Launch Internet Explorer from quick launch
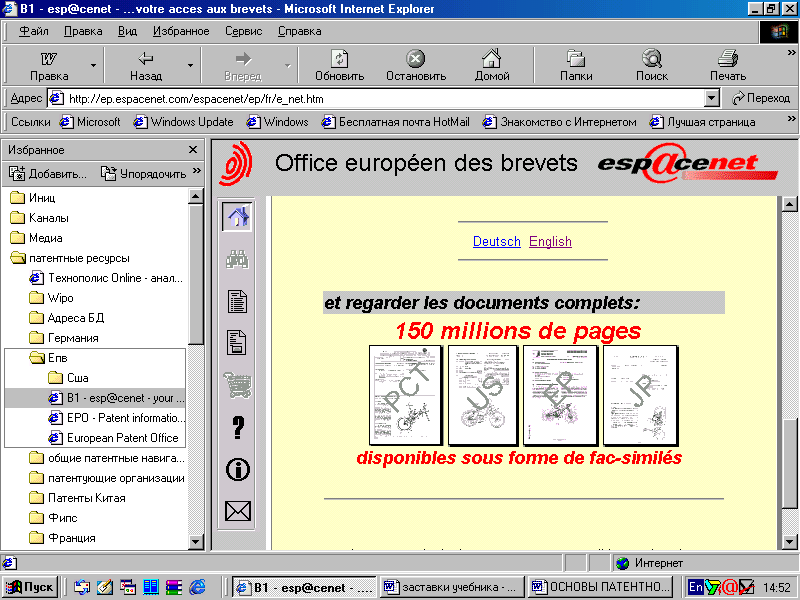 [197, 587]
